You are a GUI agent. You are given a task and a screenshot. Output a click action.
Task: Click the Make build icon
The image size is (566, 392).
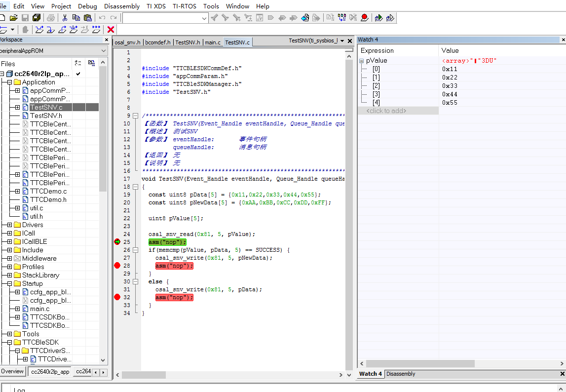(342, 18)
